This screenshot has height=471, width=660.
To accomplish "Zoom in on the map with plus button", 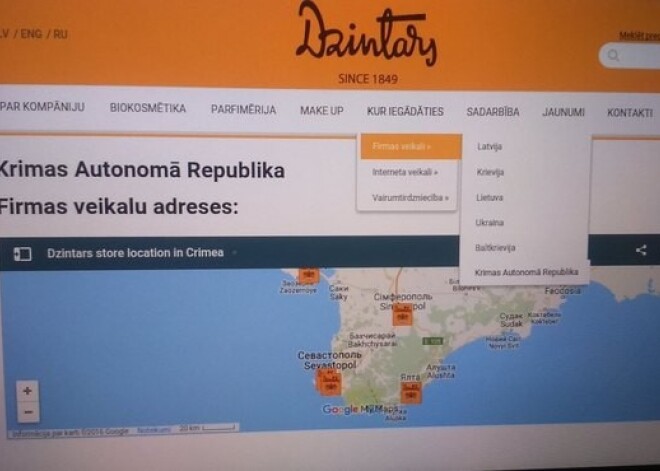I will point(27,391).
